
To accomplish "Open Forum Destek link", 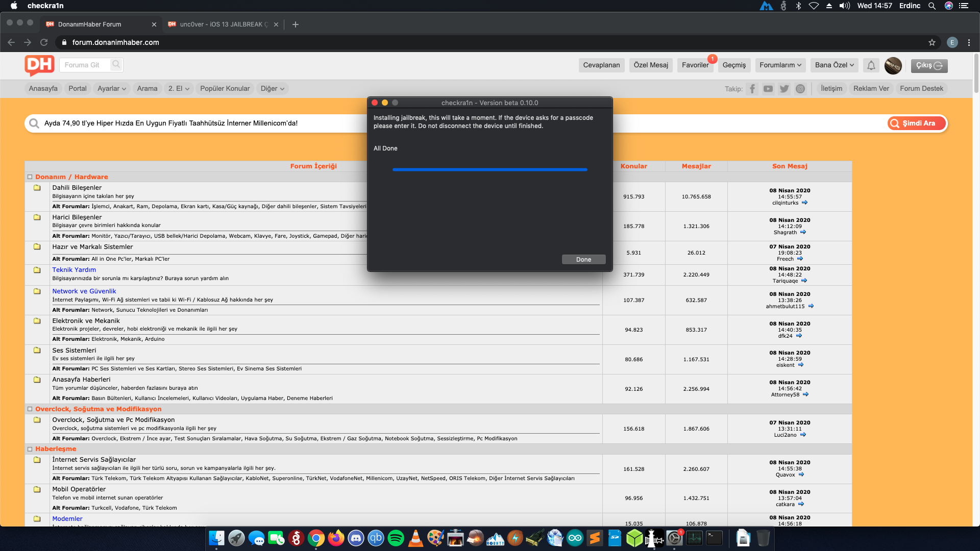I will [921, 89].
